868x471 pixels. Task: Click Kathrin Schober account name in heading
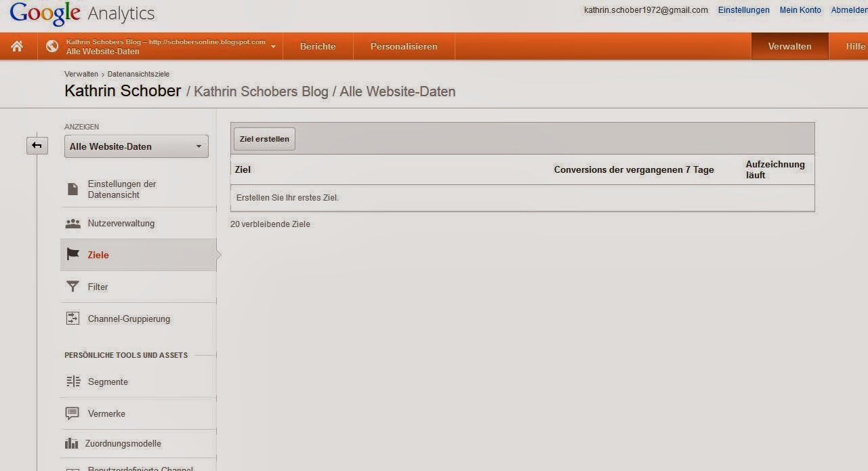tap(123, 91)
